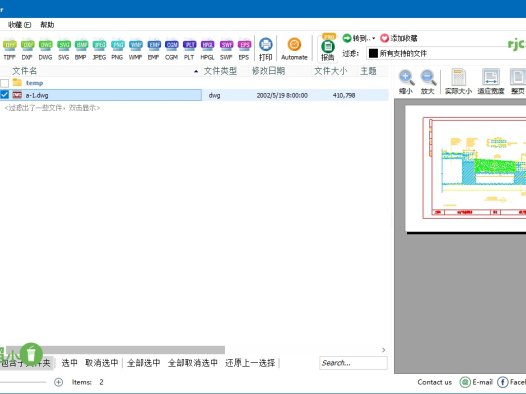The width and height of the screenshot is (526, 394).
Task: Select the PLT conversion icon
Action: pos(189,50)
